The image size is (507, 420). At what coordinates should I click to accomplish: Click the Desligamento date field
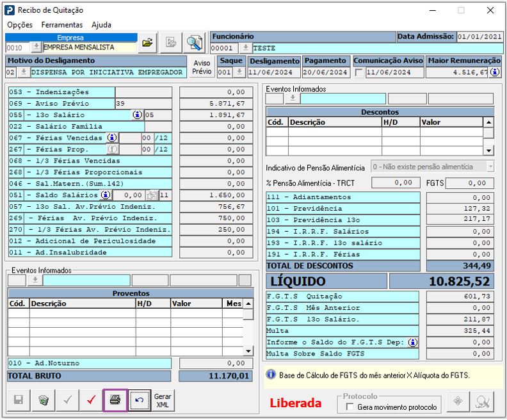coord(274,72)
